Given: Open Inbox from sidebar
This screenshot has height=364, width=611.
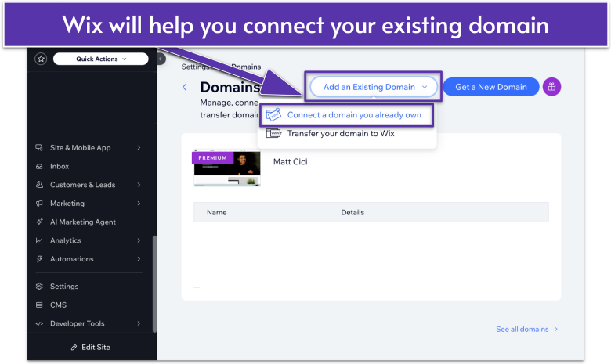Looking at the screenshot, I should [x=60, y=166].
